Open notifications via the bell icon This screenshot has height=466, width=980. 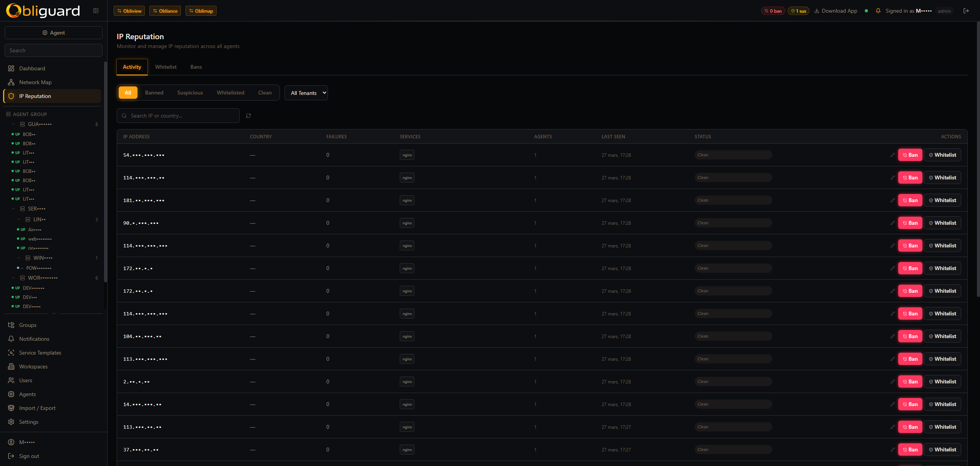[x=878, y=11]
